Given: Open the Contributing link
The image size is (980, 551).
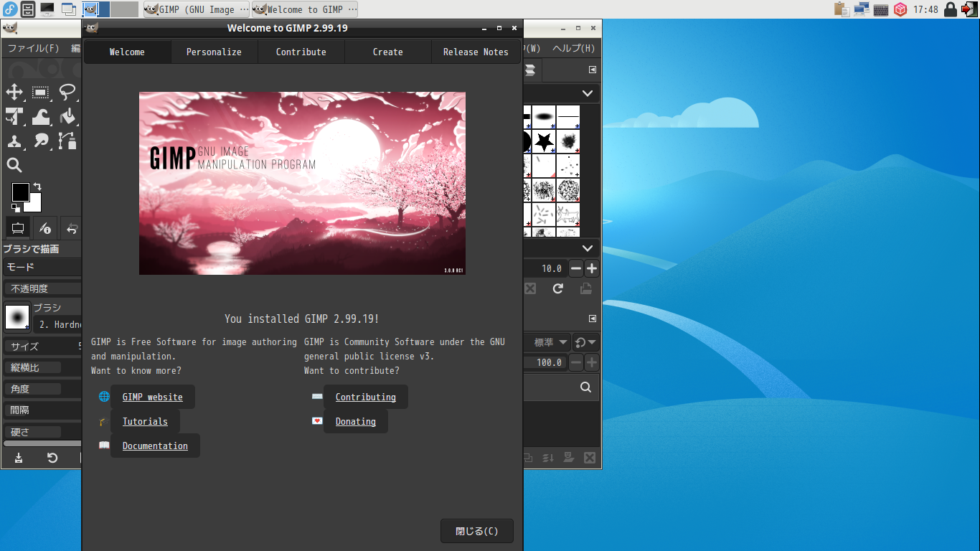Looking at the screenshot, I should [x=366, y=397].
